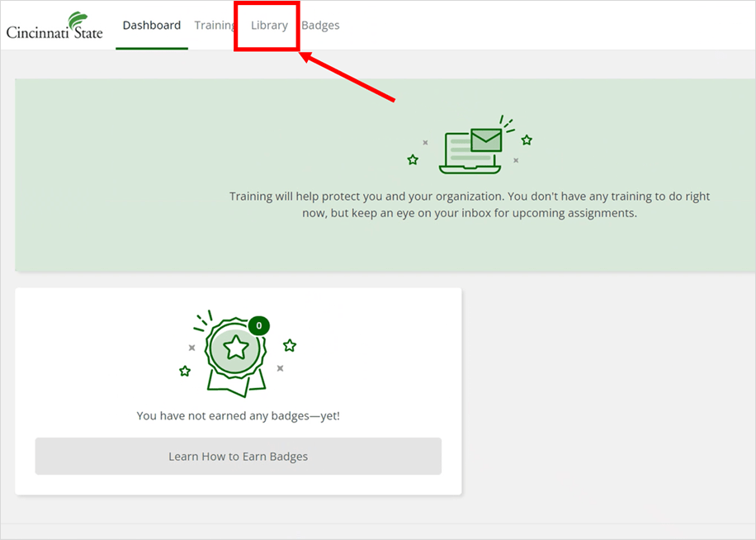
Task: Click Learn How to Earn Badges button
Action: tap(239, 456)
